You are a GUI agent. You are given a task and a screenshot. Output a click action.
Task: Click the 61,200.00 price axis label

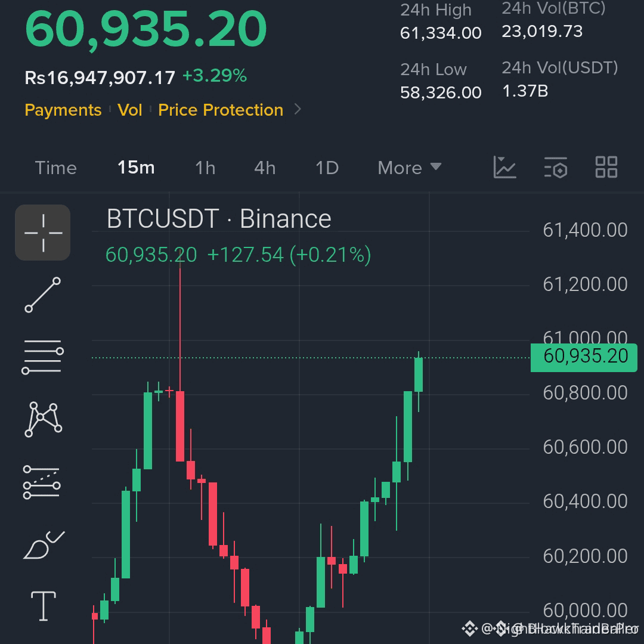586,284
